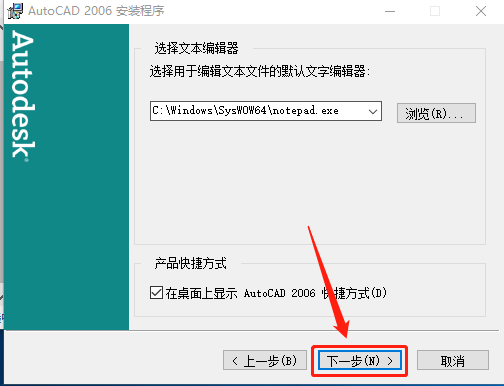Open the file browser via 浏览(R)... button
Viewport: 504px width, 386px height.
pos(436,113)
